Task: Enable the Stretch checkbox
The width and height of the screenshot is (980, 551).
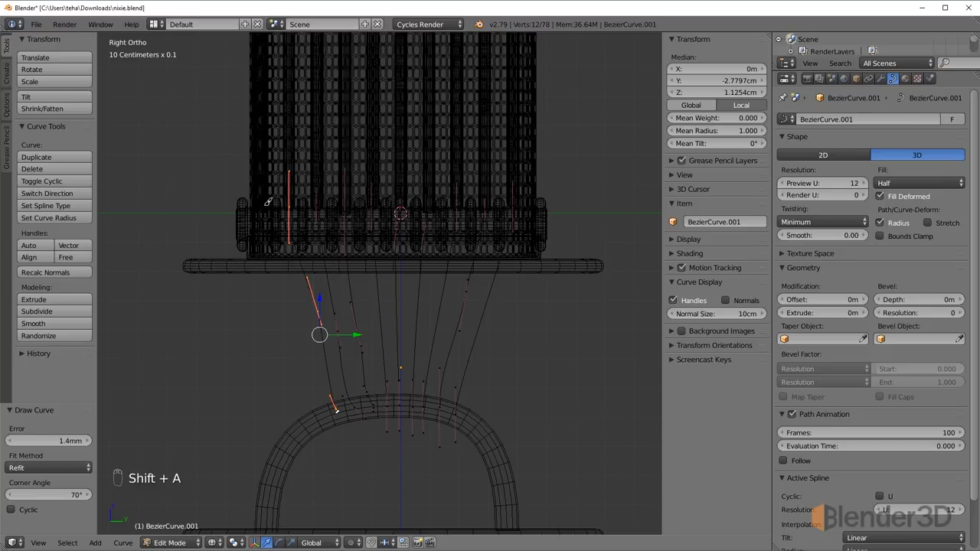Action: (x=927, y=223)
